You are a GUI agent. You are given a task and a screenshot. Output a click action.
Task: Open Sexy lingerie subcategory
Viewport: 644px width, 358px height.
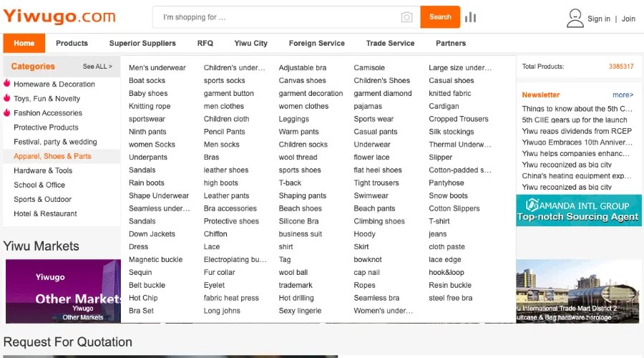[x=300, y=311]
